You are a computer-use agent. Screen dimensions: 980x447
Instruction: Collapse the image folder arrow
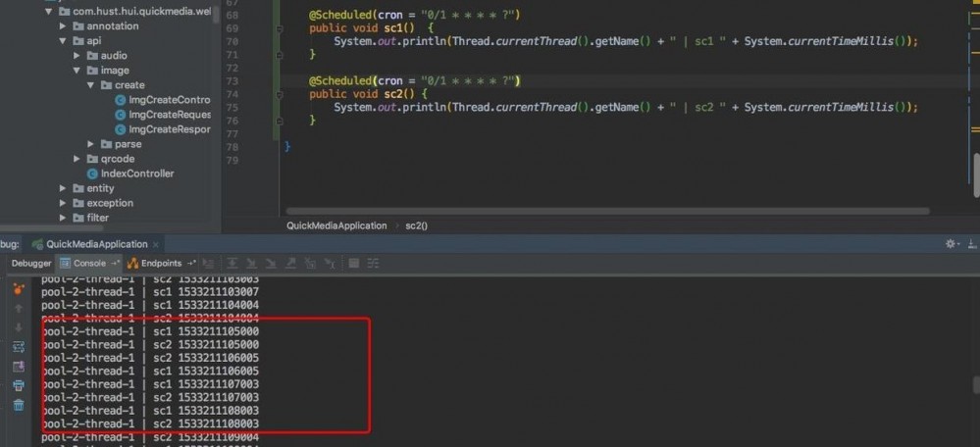[77, 71]
